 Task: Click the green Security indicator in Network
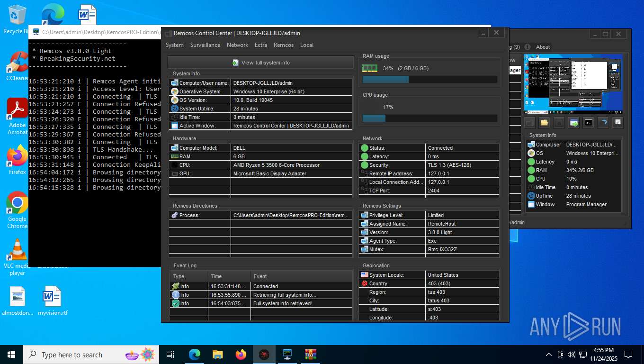point(364,165)
